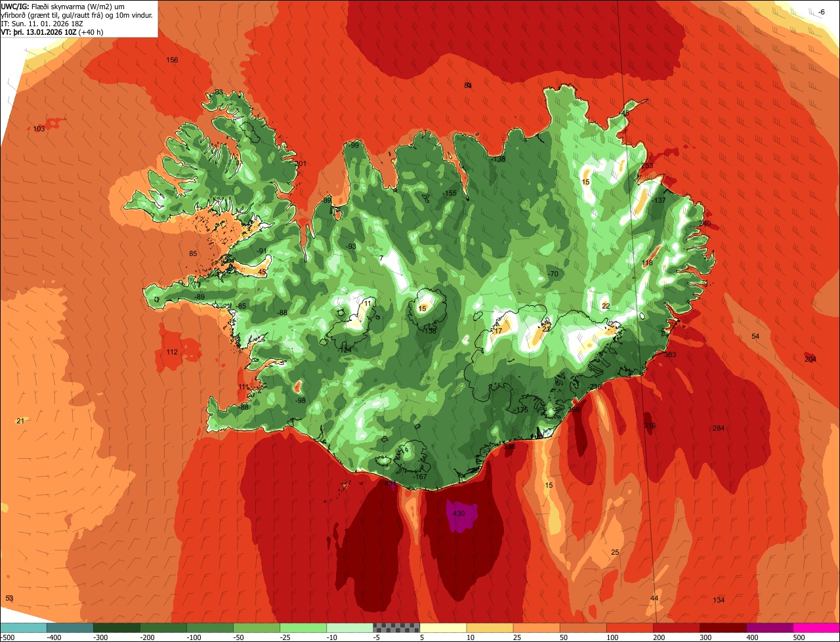
Task: Click the '54' value on the map
Action: click(x=755, y=337)
